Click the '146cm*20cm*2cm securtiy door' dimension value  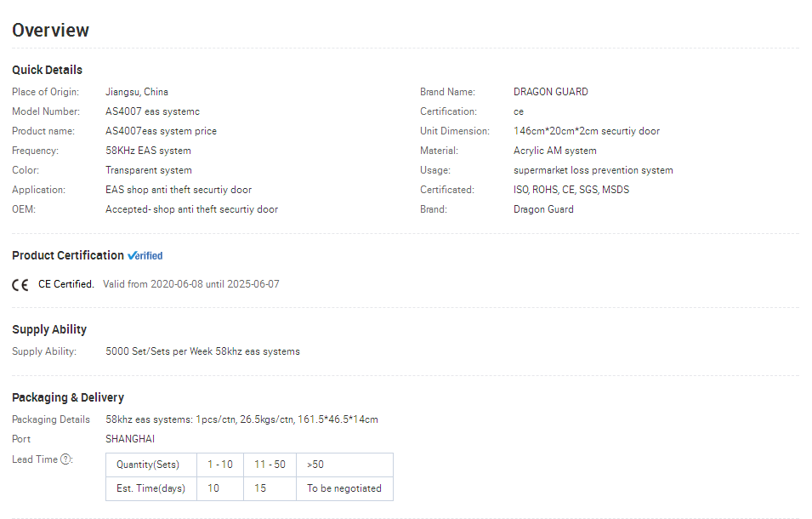click(587, 131)
